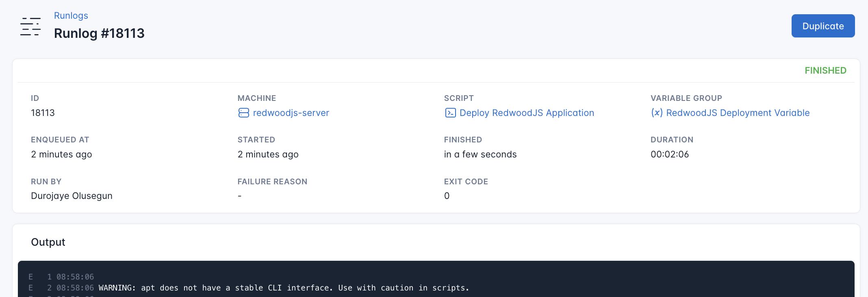Open RedwoodJS Deployment Variable group link
868x297 pixels.
(738, 113)
